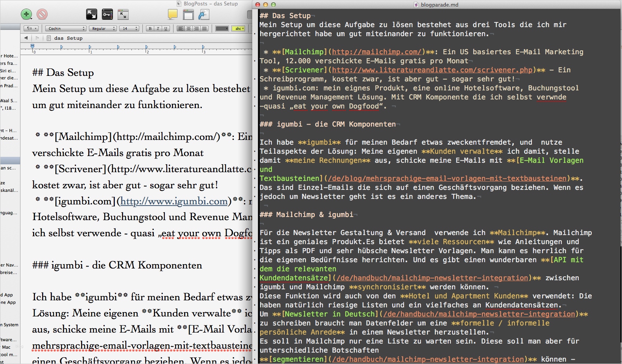The height and width of the screenshot is (364, 622).
Task: Click the blogparade.md file icon in the title bar
Action: (416, 5)
